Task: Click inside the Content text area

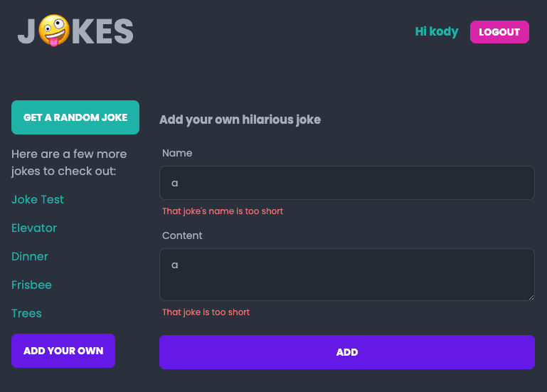Action: pyautogui.click(x=346, y=274)
